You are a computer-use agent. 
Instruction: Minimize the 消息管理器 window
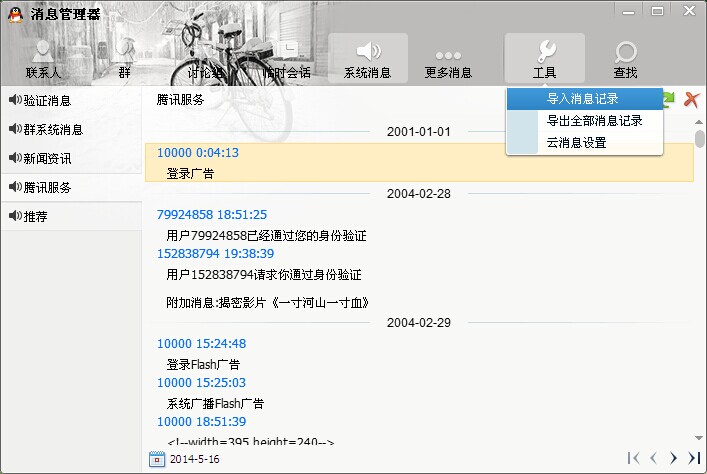click(x=629, y=11)
